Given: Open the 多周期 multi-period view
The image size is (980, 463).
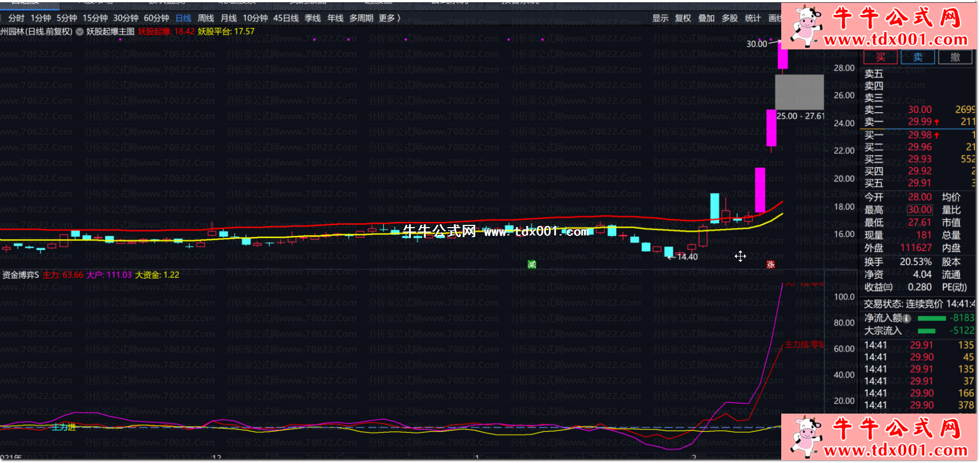Looking at the screenshot, I should click(x=361, y=18).
